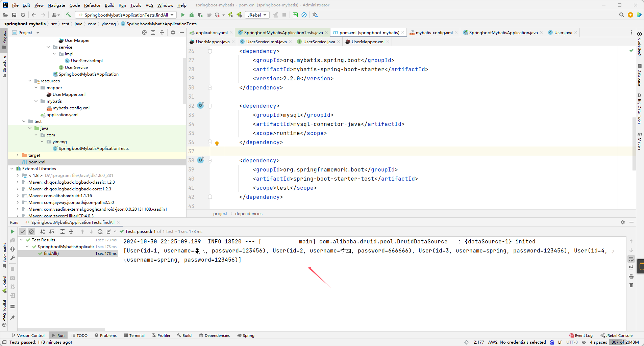
Task: Toggle show ignored tests button
Action: [31, 232]
